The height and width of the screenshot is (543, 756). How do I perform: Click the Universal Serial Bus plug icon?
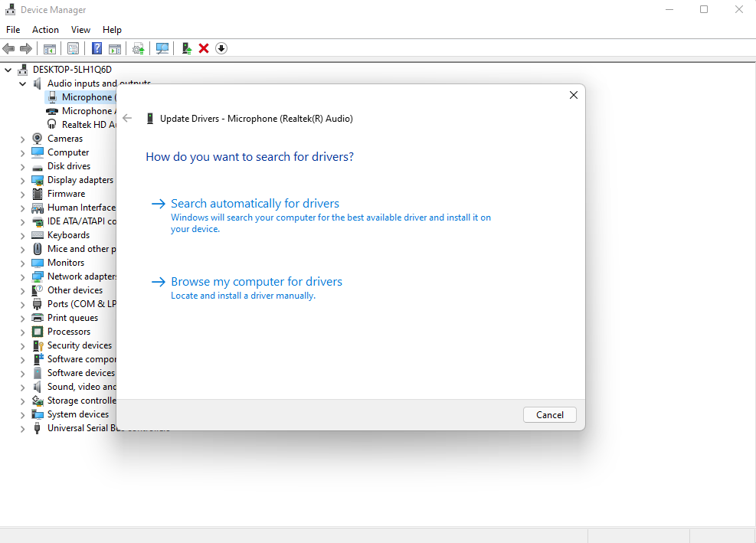point(37,428)
